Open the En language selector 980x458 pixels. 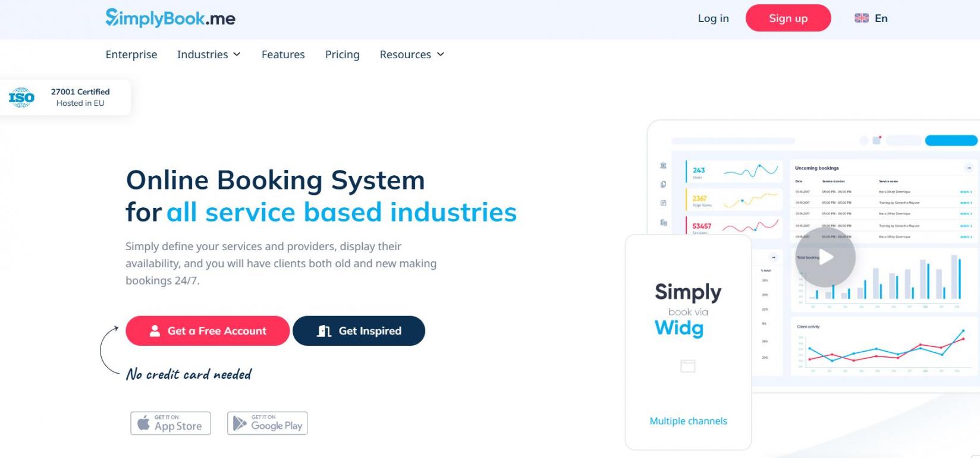point(881,18)
